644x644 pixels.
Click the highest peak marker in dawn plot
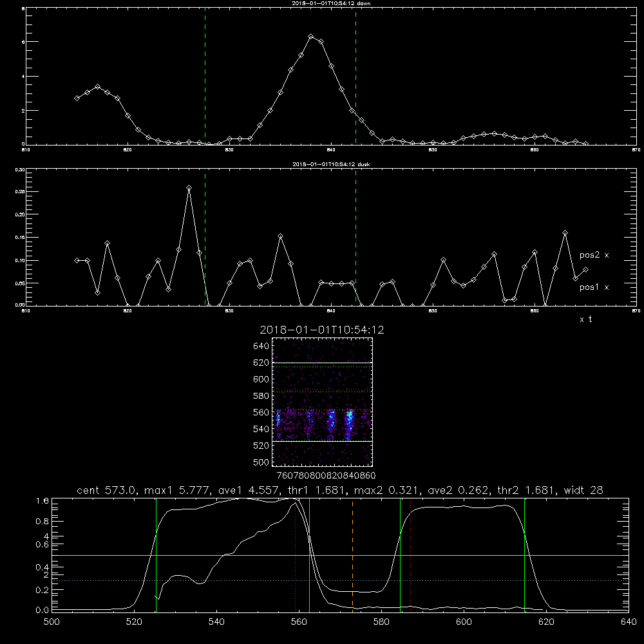coord(311,37)
